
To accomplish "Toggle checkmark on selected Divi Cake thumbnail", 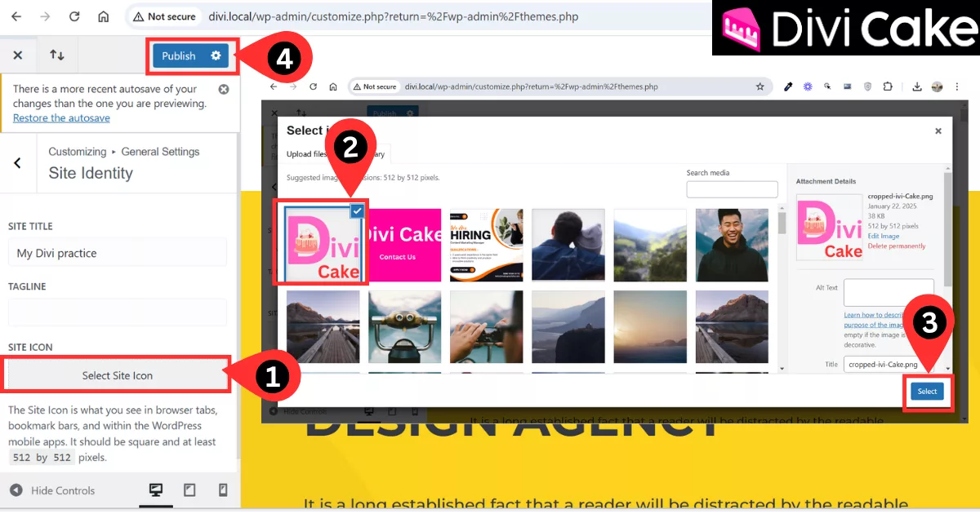I will [357, 210].
